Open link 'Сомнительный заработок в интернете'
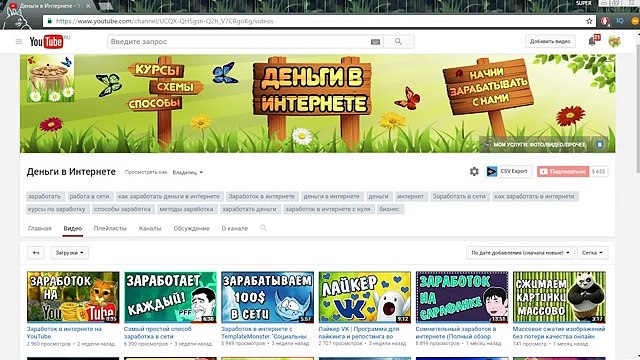640x360 pixels. point(456,333)
